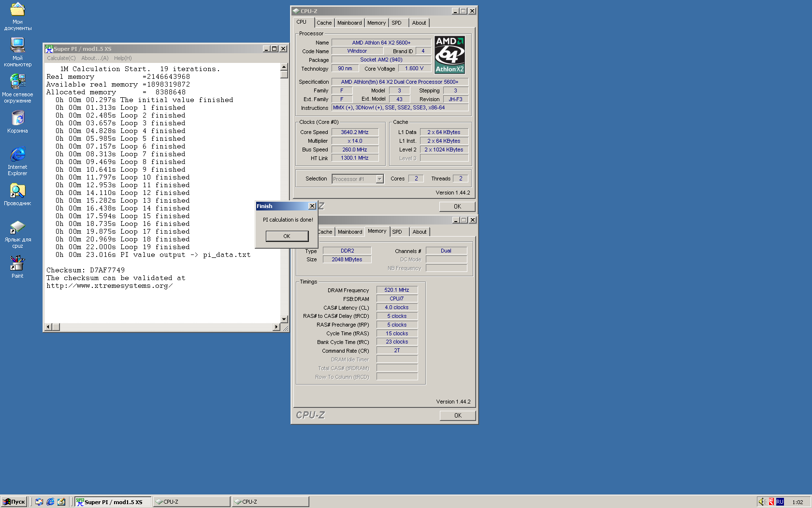Click the Core Speed 3640.2 MHz field
Image resolution: width=812 pixels, height=508 pixels.
tap(355, 132)
